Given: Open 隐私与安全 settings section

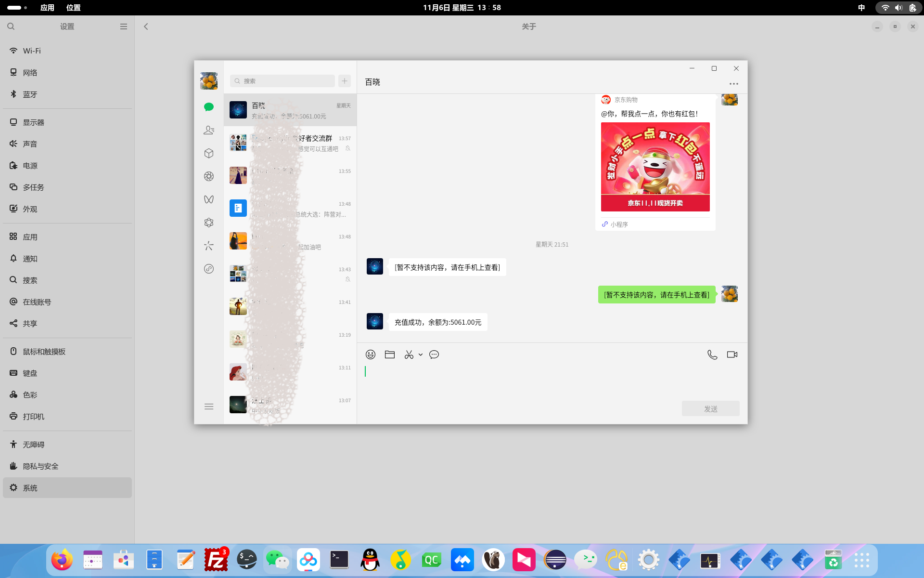Looking at the screenshot, I should 41,466.
